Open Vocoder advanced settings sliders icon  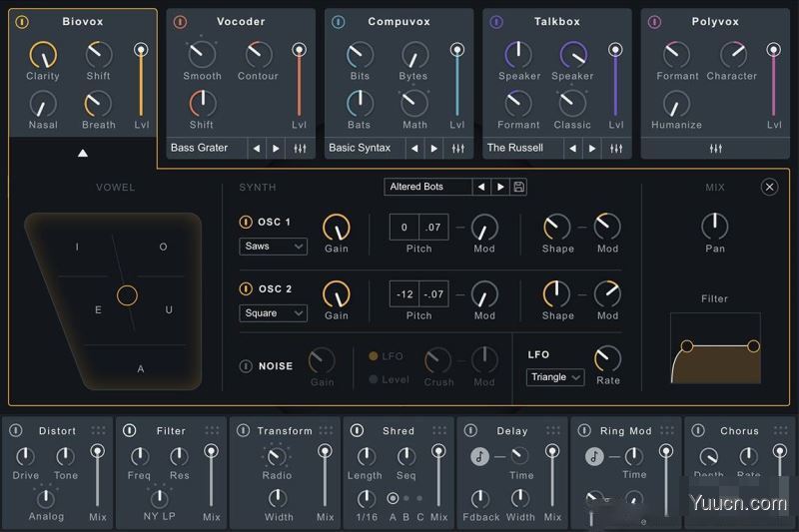point(301,148)
